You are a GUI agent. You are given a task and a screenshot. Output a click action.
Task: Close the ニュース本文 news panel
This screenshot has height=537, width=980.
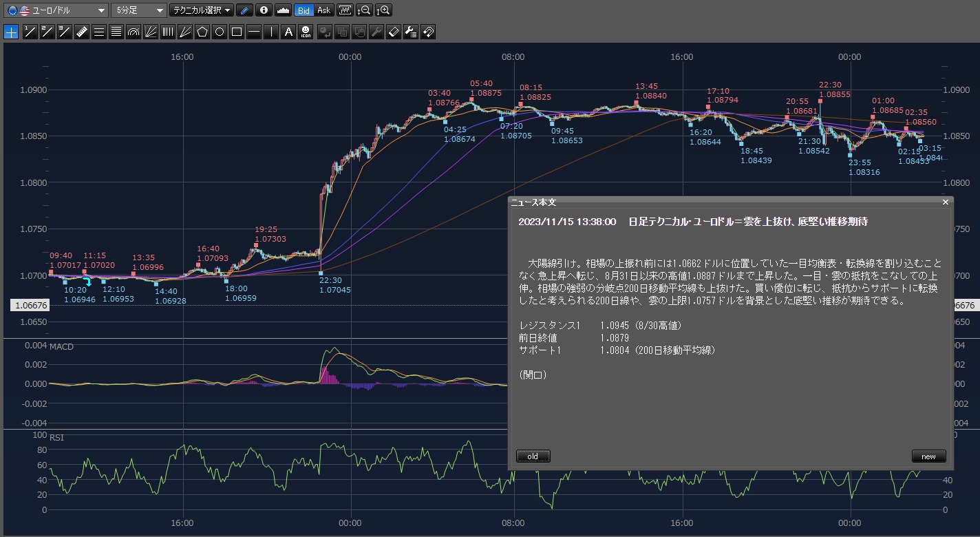point(945,202)
